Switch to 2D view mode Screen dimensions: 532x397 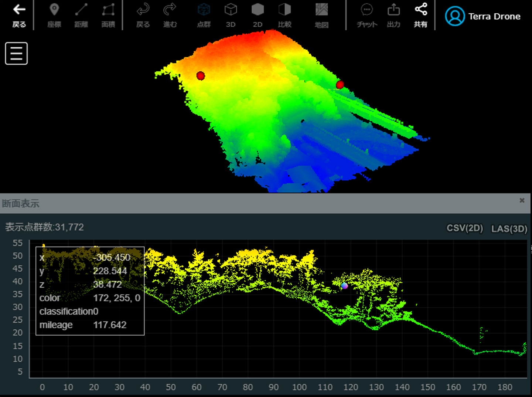click(x=258, y=16)
